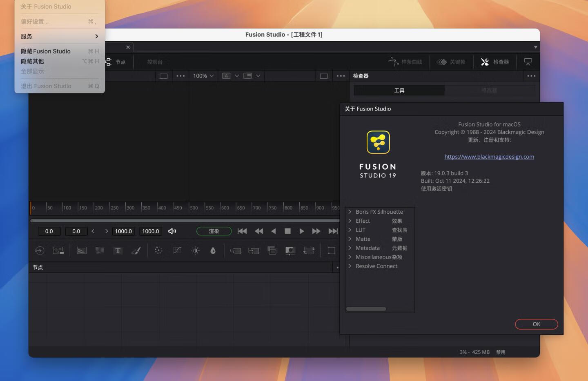Viewport: 588px width, 381px height.
Task: Add the Brightness Contrast sun icon tool
Action: coord(196,250)
